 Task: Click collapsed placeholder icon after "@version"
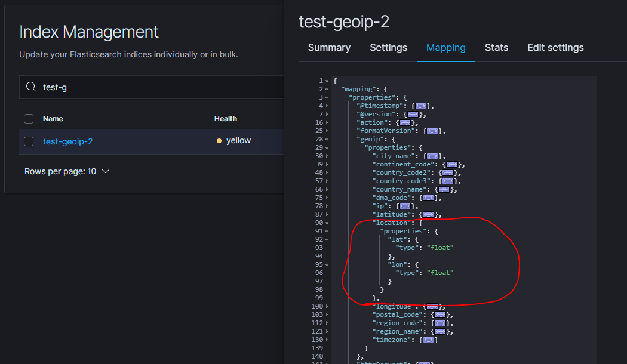tap(413, 115)
